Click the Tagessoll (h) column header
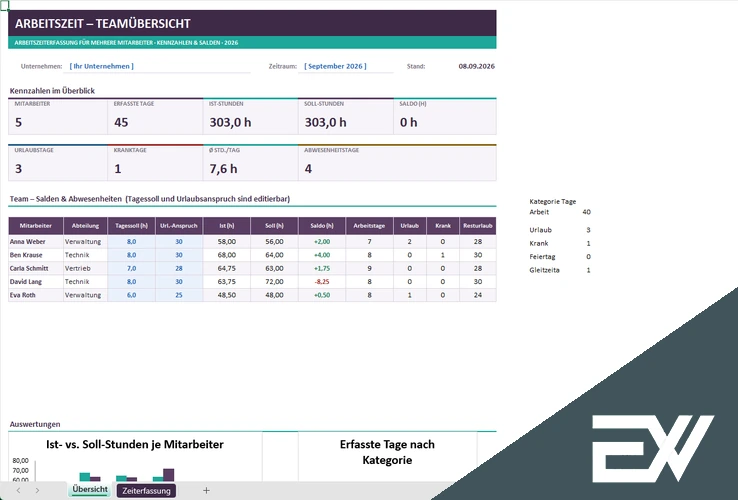The width and height of the screenshot is (738, 500). click(131, 226)
